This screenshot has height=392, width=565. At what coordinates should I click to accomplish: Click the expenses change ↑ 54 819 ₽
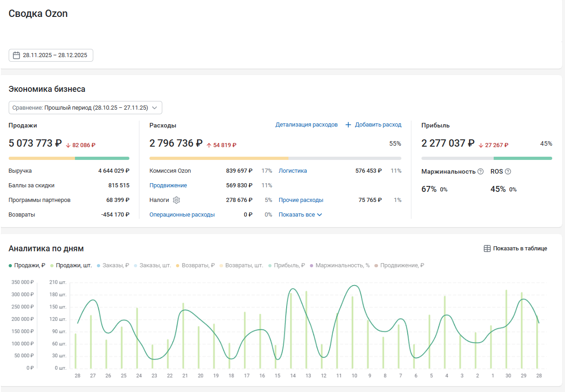coord(221,145)
